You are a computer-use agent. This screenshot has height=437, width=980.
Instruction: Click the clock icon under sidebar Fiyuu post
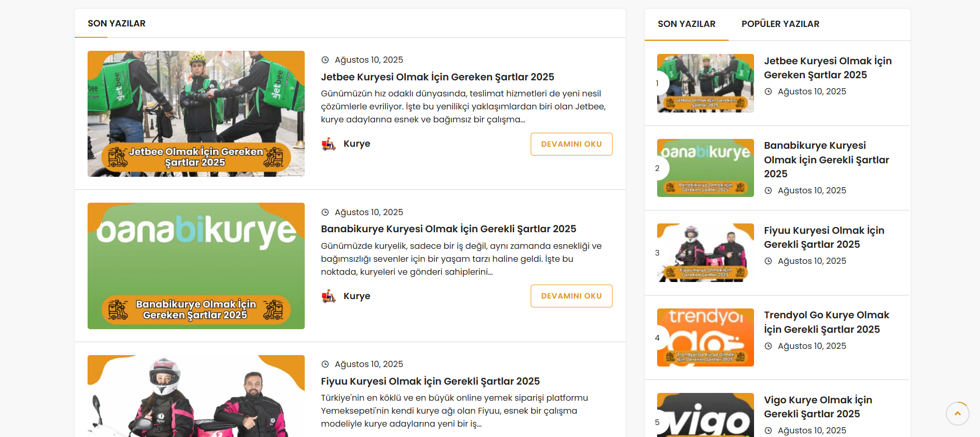(x=768, y=261)
